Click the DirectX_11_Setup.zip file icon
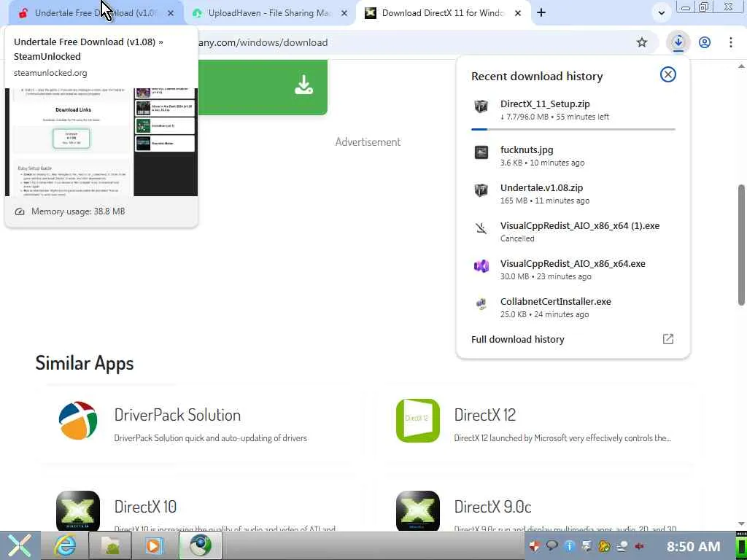Screen dimensions: 747x560 [481, 106]
